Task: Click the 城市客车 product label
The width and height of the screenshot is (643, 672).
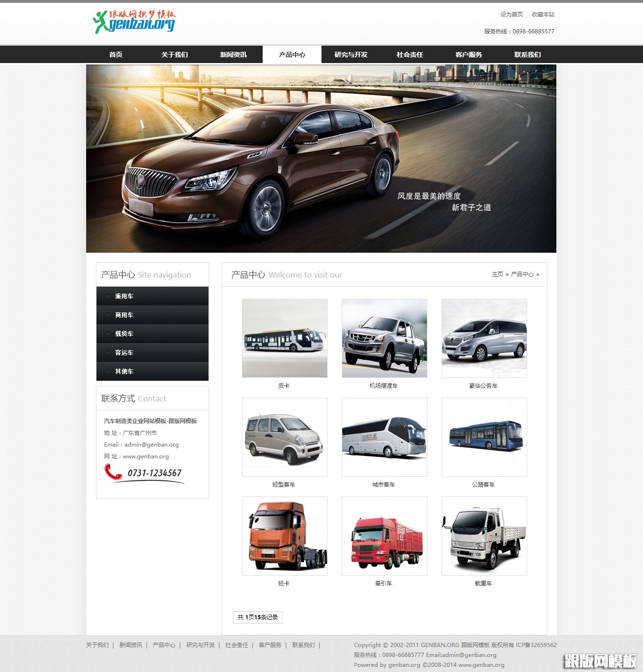Action: tap(384, 485)
